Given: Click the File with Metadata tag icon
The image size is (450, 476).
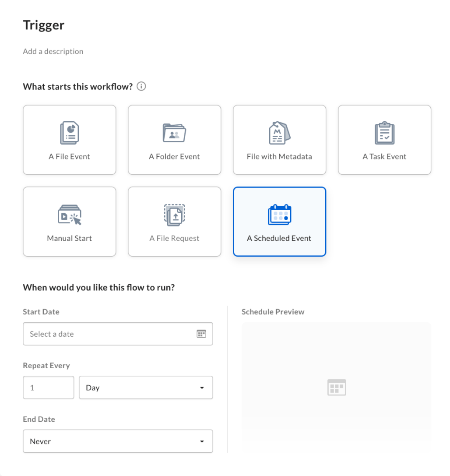Looking at the screenshot, I should [x=279, y=133].
